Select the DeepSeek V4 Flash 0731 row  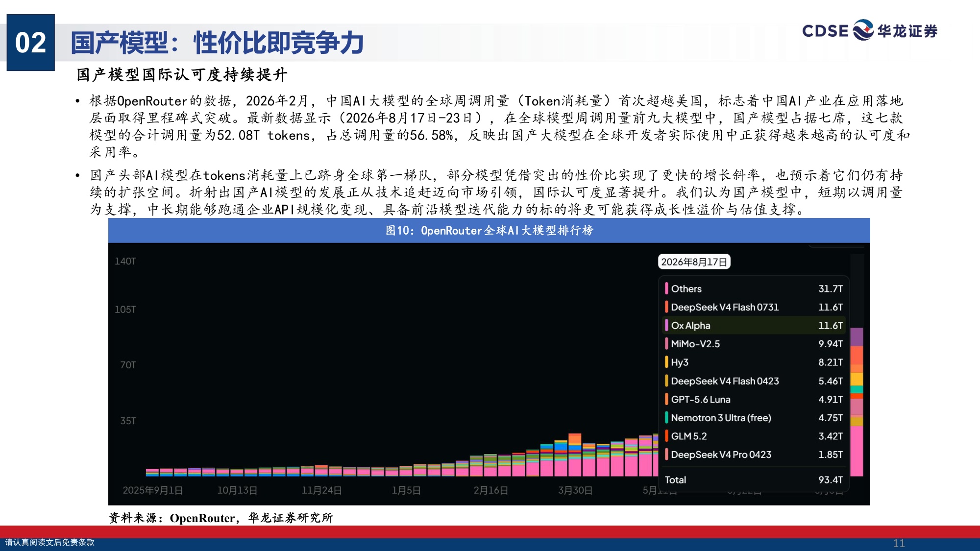point(754,307)
